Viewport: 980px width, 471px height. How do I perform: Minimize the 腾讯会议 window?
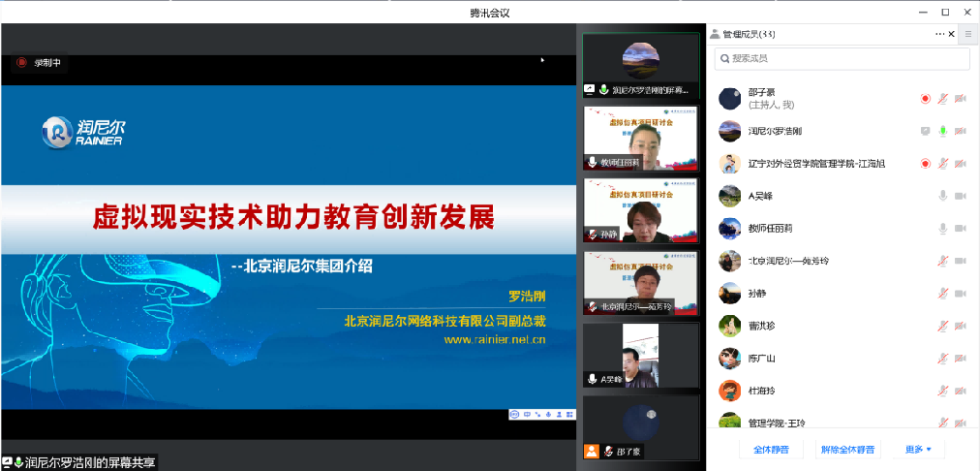tap(923, 12)
